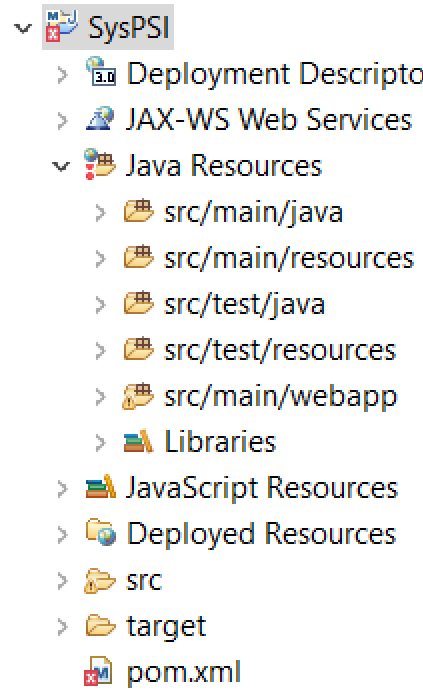Click the src/main/webapp warning package icon

[x=138, y=396]
